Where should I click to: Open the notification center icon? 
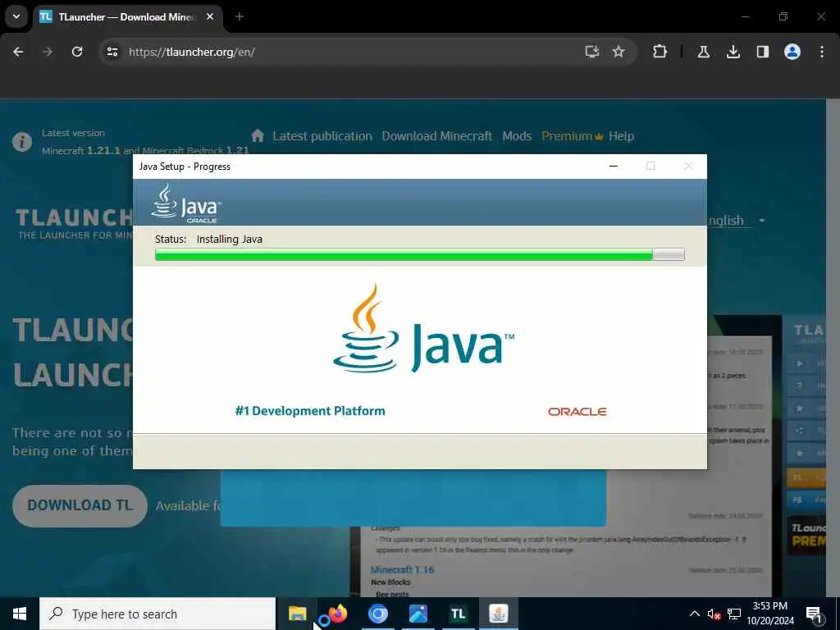point(814,614)
